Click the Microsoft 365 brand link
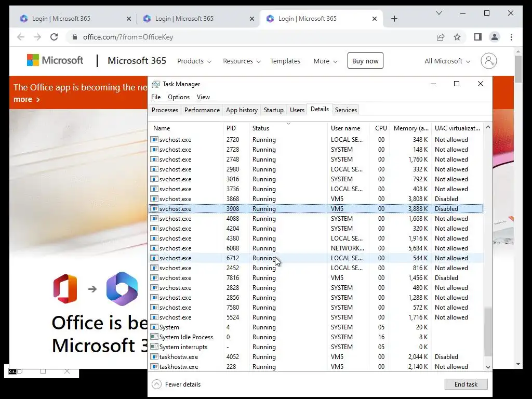Viewport: 532px width, 399px height. pyautogui.click(x=137, y=60)
